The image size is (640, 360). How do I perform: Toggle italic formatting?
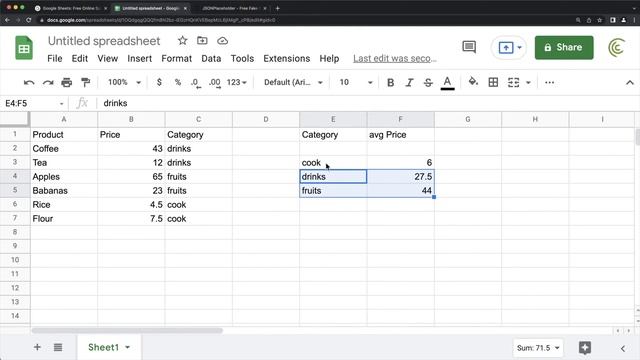coord(409,82)
